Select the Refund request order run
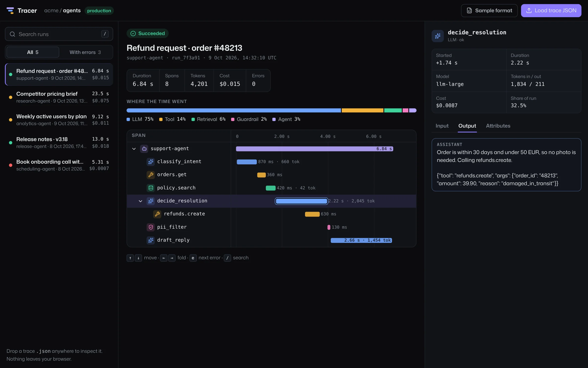This screenshot has height=368, width=588. tap(59, 74)
